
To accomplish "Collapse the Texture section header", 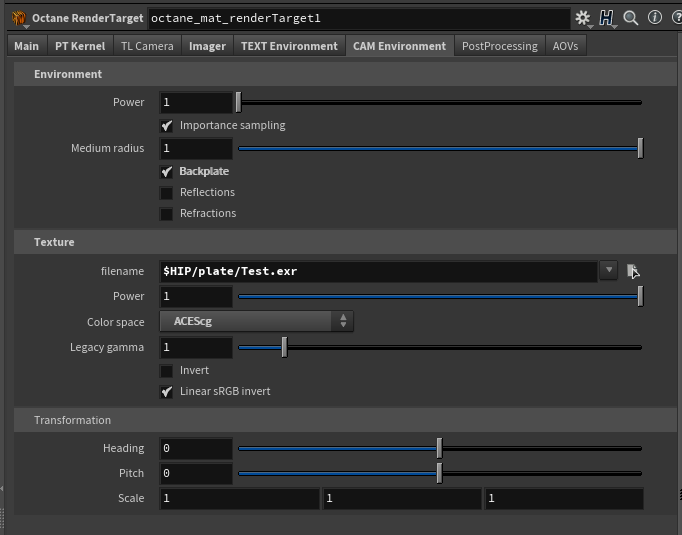I will (x=54, y=242).
